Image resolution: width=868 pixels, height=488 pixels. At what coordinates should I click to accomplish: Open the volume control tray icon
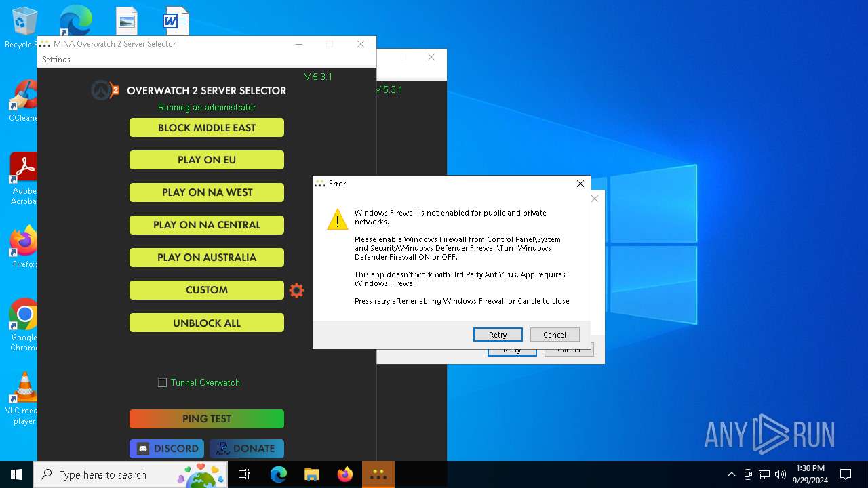[x=781, y=474]
